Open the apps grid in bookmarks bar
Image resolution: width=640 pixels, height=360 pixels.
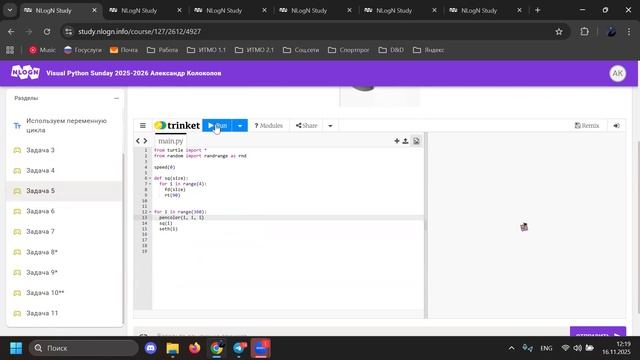tap(10, 50)
